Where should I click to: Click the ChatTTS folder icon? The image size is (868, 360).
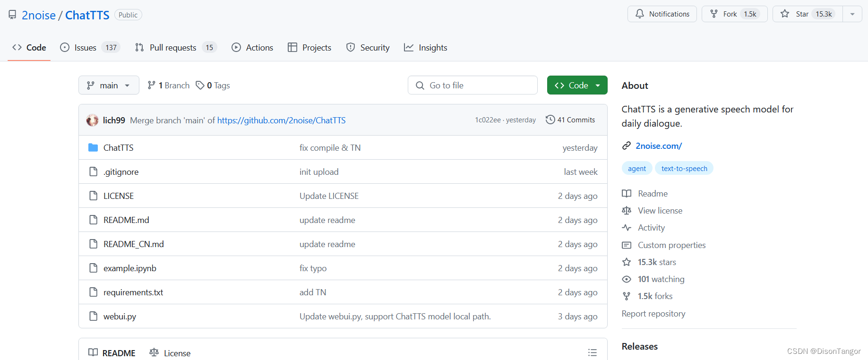point(93,148)
